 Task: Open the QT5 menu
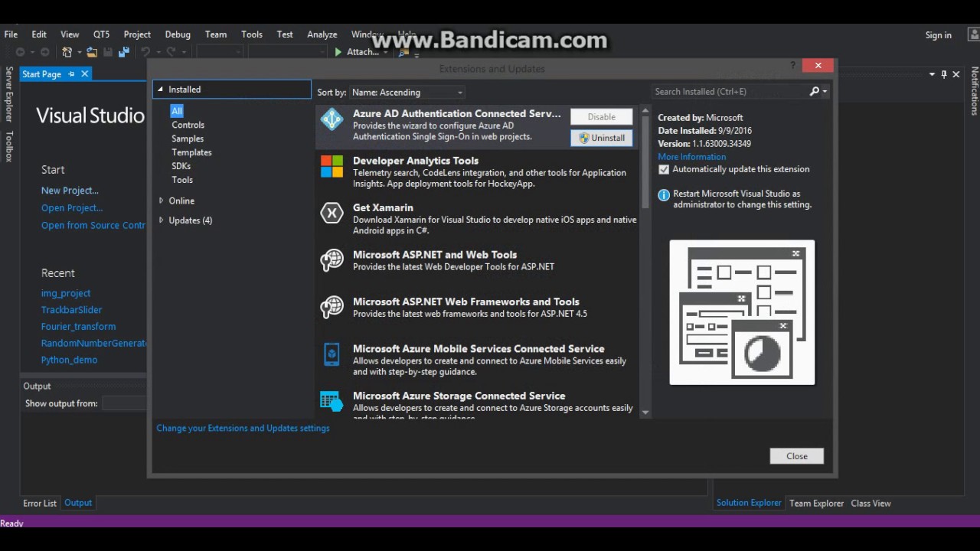[101, 34]
